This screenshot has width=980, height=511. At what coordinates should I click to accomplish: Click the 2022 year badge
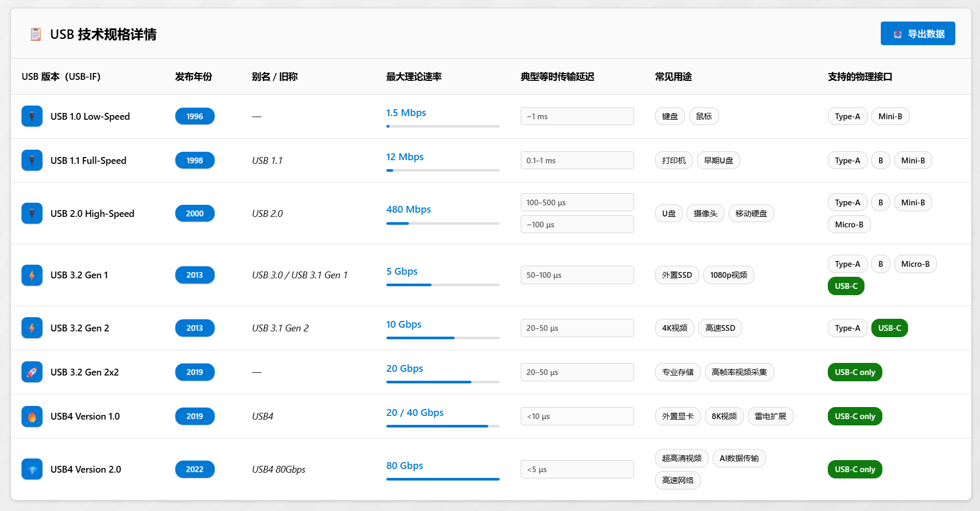coord(195,469)
